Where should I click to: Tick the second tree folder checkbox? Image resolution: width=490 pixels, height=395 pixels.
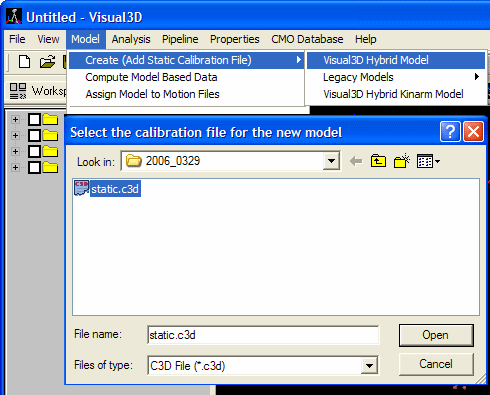coord(34,135)
